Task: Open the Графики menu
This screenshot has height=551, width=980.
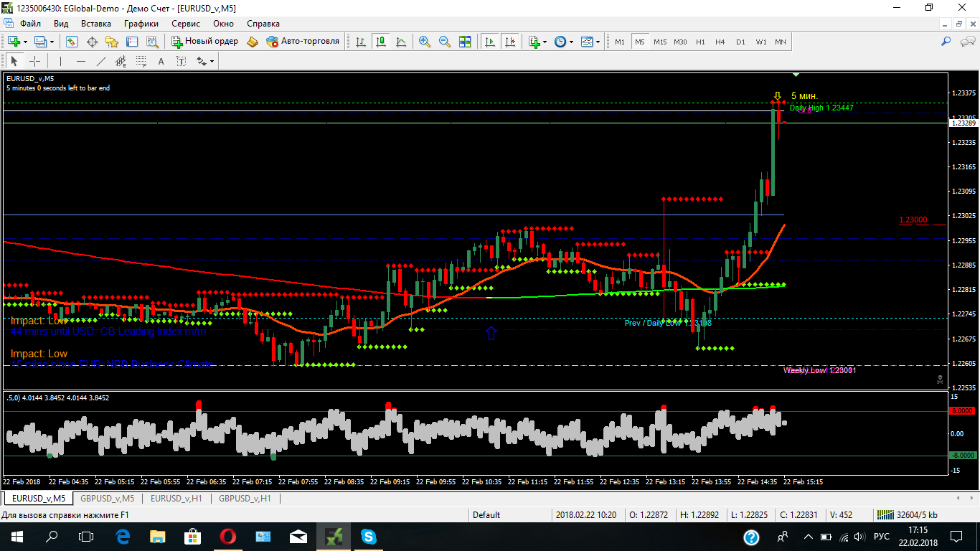Action: (141, 24)
